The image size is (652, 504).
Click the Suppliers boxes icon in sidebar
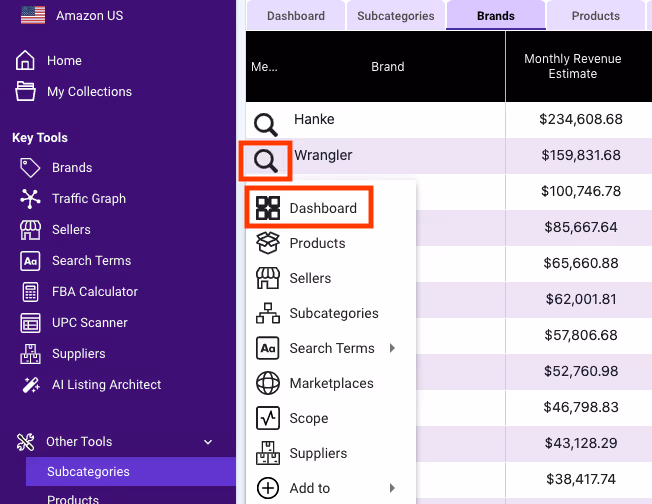[x=30, y=354]
